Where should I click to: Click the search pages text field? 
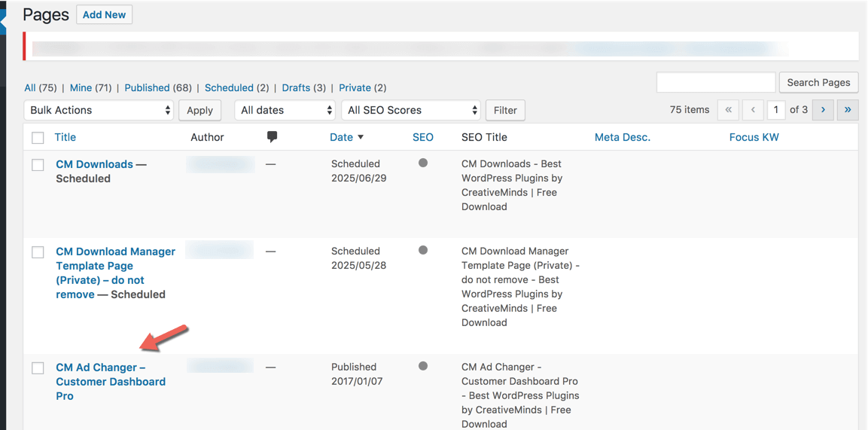tap(715, 82)
